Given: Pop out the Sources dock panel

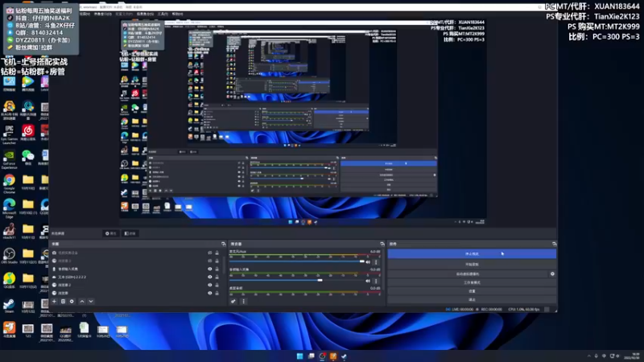Looking at the screenshot, I should [x=224, y=244].
